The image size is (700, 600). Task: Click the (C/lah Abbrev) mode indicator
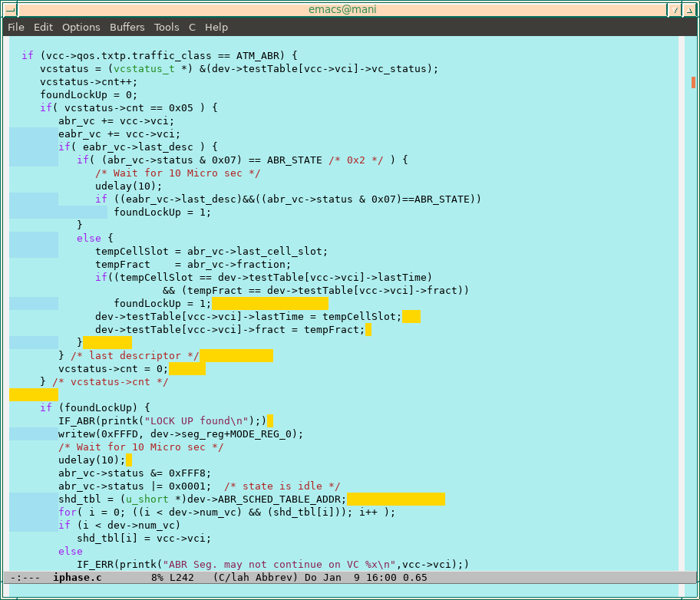[256, 577]
